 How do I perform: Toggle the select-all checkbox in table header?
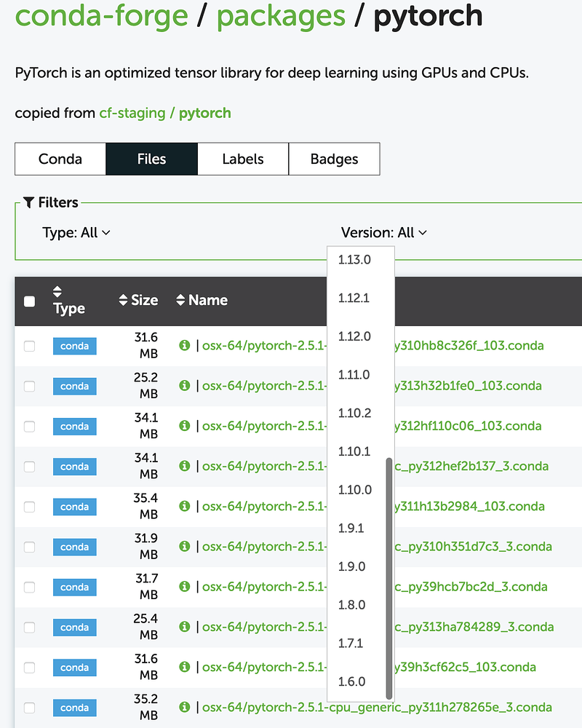29,301
